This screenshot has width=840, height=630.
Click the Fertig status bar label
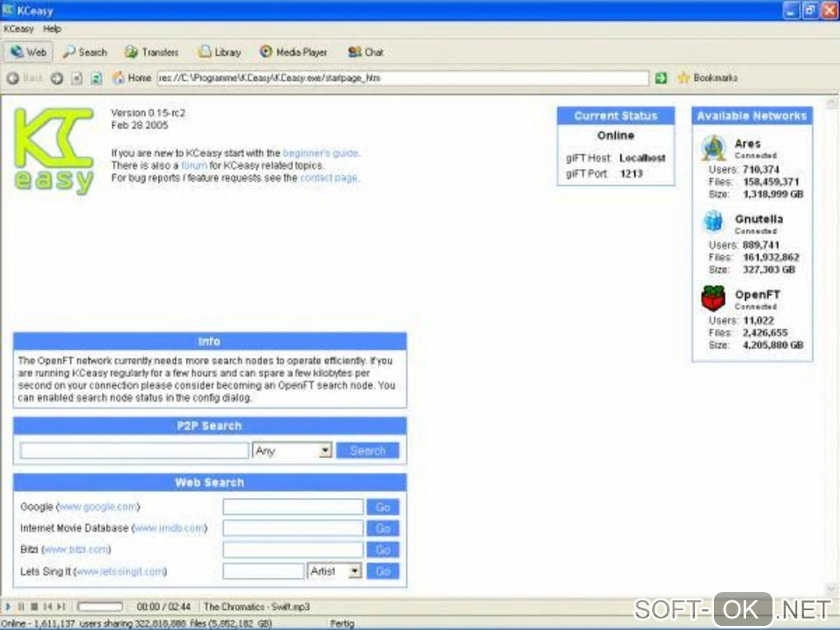(x=343, y=623)
